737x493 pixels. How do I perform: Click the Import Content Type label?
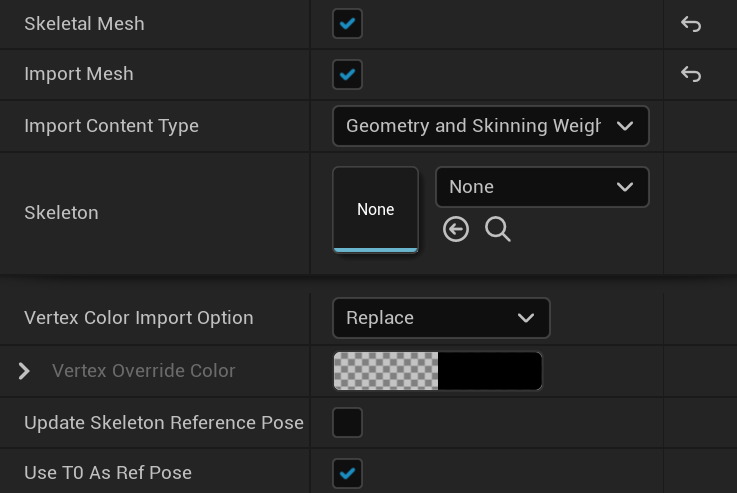coord(111,126)
